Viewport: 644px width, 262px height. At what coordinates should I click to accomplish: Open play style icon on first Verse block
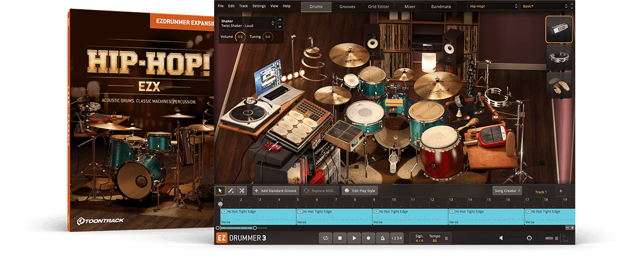tap(224, 212)
